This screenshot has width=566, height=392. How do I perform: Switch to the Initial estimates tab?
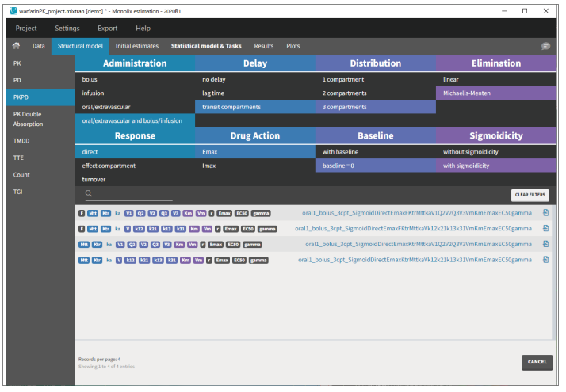(x=136, y=47)
